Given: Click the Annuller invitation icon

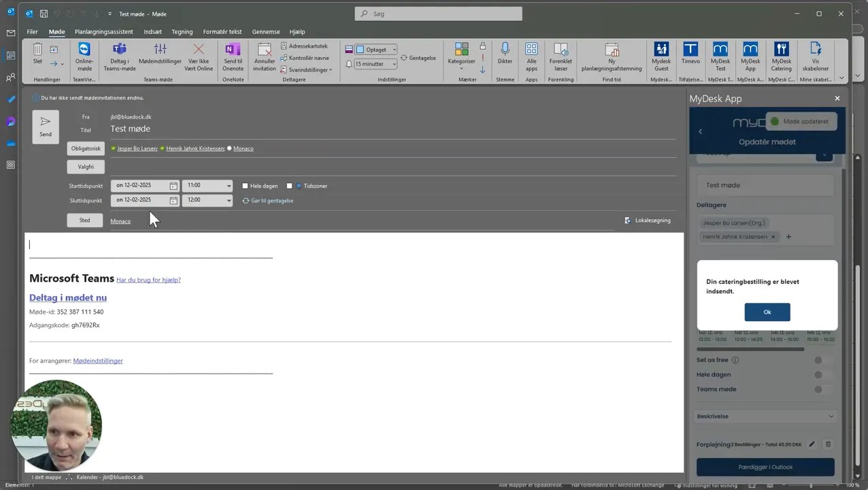Looking at the screenshot, I should click(265, 56).
